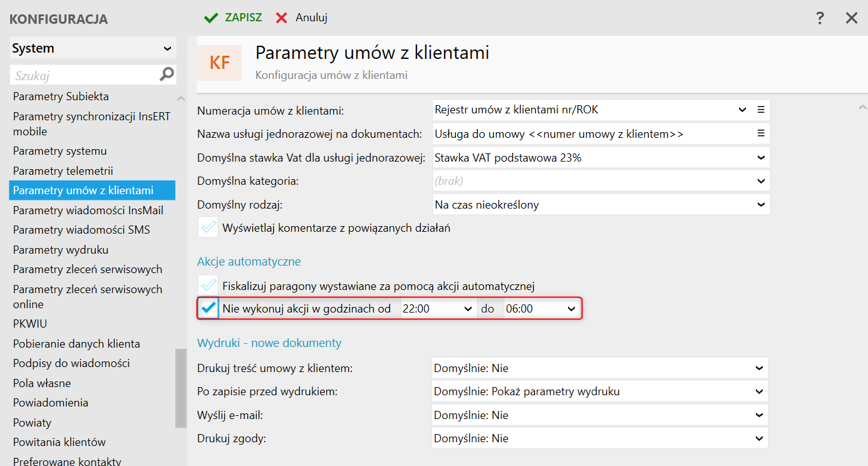Select Parametry wiadomości SMS in sidebar
This screenshot has height=466, width=868.
coord(81,230)
